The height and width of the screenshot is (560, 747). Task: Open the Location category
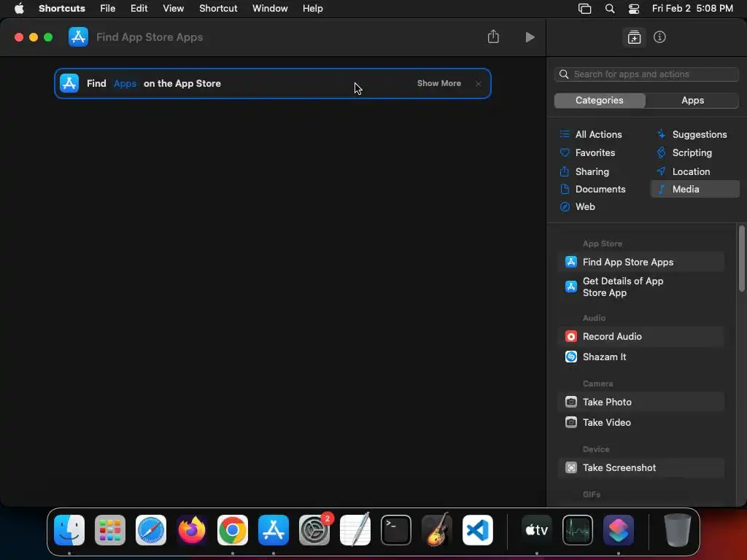(x=683, y=171)
